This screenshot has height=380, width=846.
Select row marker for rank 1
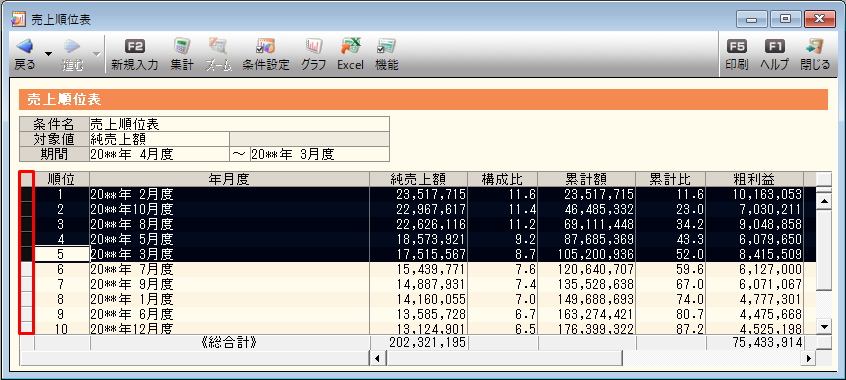pos(27,194)
